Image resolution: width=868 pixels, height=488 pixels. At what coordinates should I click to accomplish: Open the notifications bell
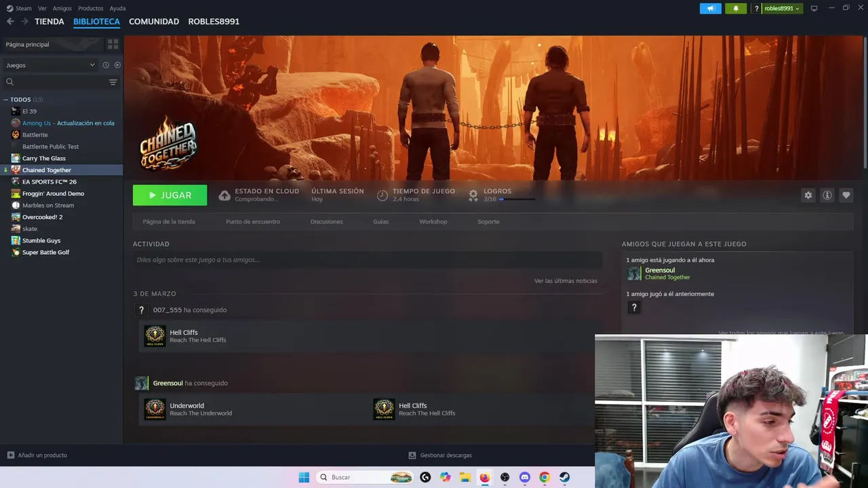tap(735, 8)
